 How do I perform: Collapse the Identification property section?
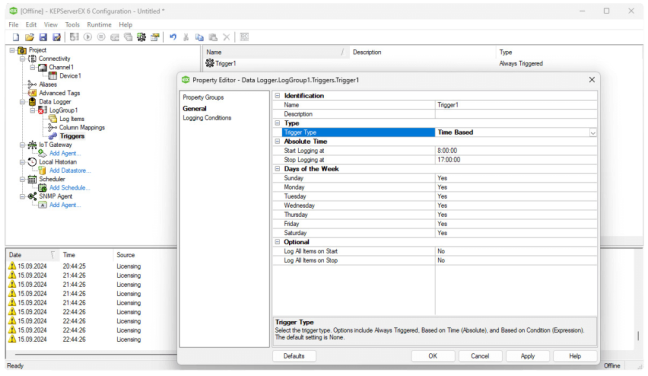tap(278, 95)
